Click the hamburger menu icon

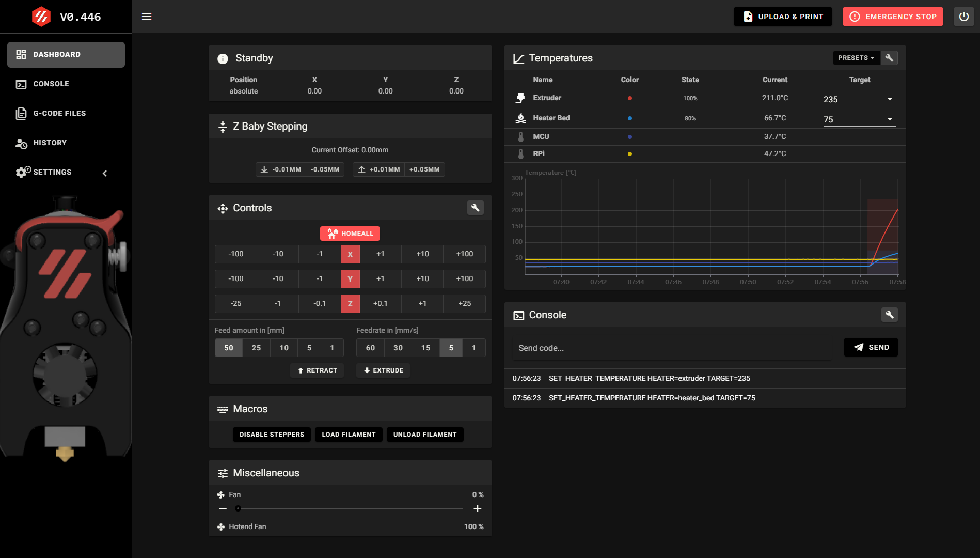click(x=147, y=17)
